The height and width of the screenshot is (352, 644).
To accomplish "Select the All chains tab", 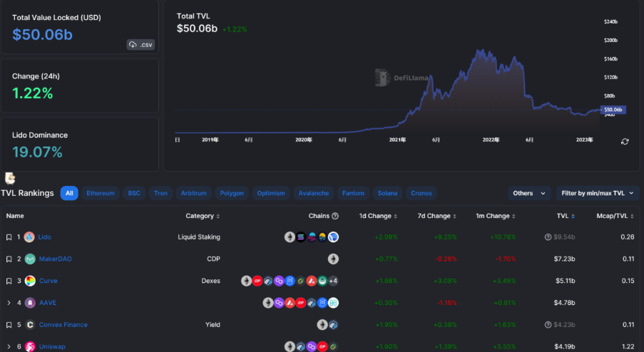I will (69, 193).
